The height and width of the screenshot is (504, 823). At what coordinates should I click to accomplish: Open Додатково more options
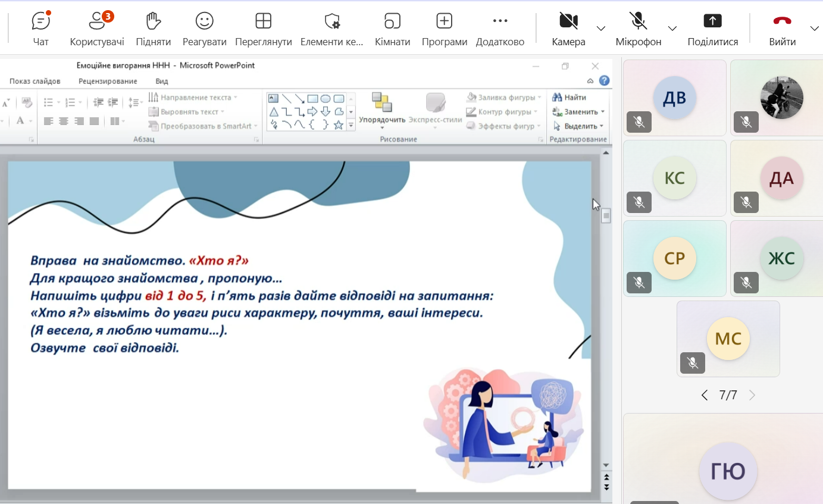point(500,29)
